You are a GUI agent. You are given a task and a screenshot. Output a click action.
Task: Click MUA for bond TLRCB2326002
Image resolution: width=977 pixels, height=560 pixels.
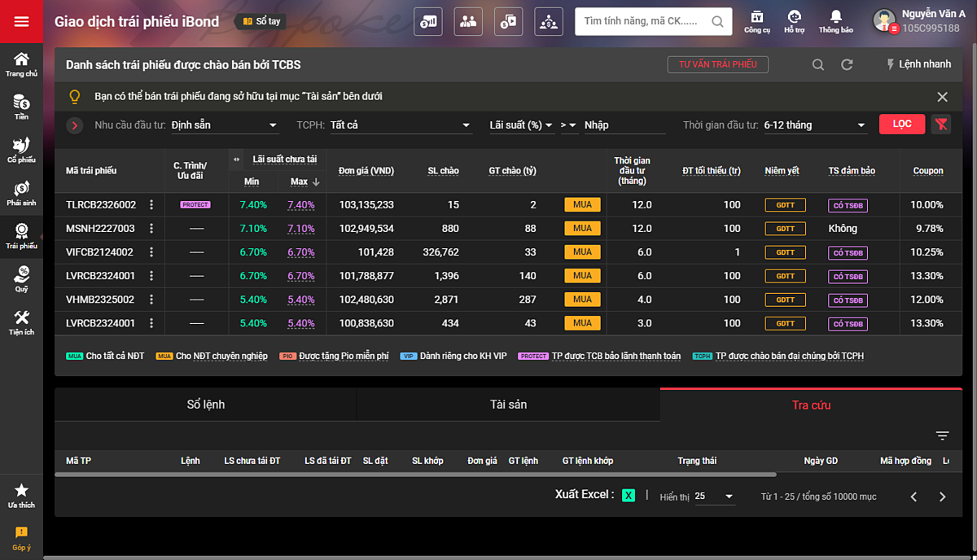pos(582,205)
